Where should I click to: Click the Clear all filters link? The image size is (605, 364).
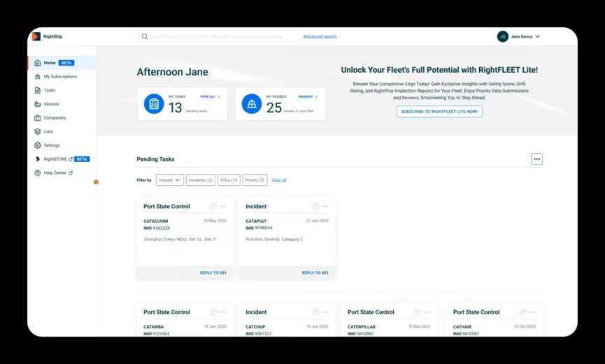[x=279, y=180]
